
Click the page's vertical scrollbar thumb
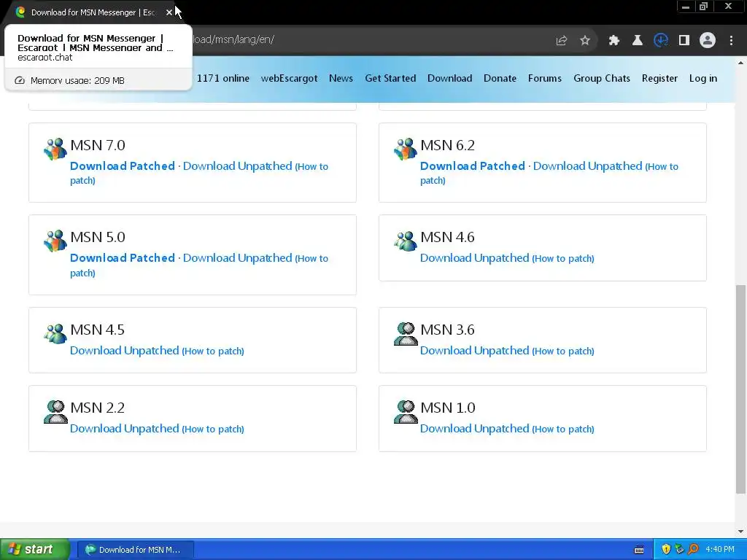click(740, 389)
